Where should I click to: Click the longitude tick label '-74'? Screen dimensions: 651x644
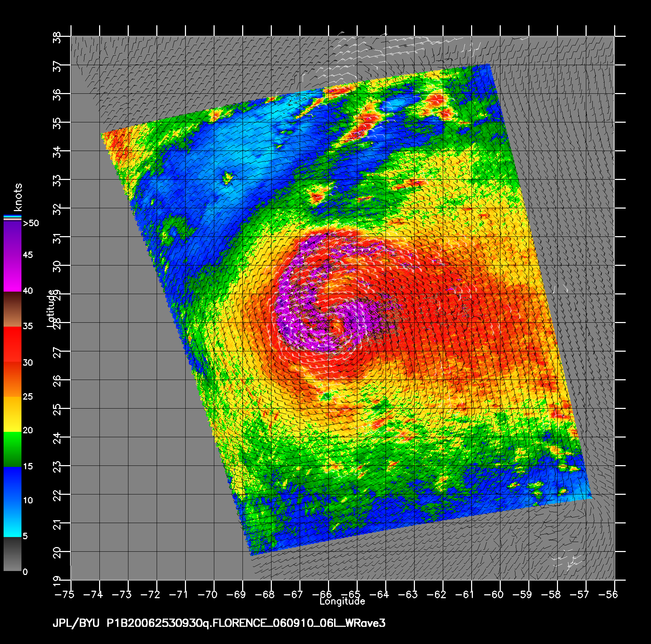point(93,594)
